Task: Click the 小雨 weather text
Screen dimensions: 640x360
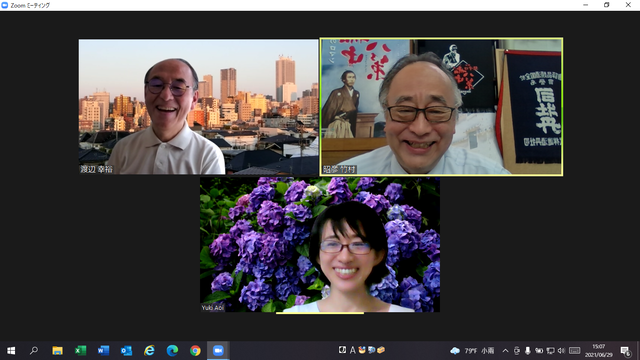Action: [x=487, y=351]
